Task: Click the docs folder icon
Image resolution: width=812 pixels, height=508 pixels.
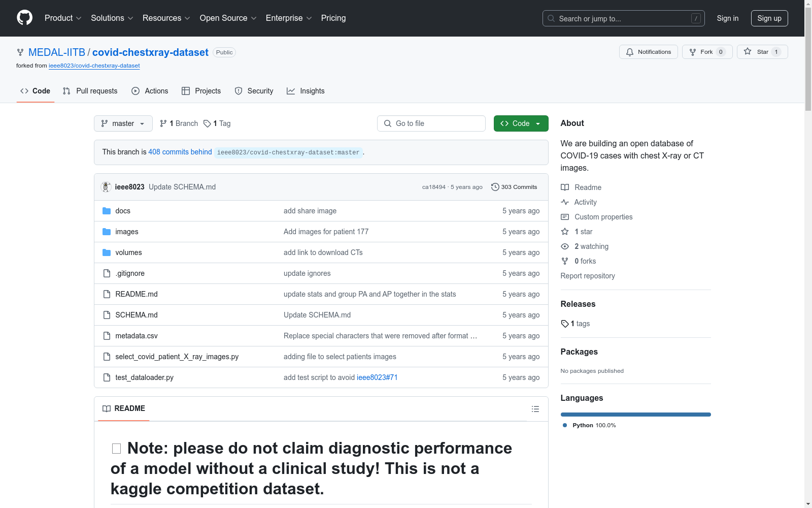Action: coord(107,211)
